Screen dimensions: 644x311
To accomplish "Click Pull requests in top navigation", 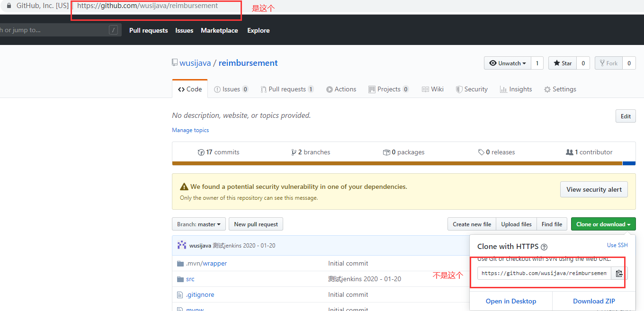I will 149,30.
